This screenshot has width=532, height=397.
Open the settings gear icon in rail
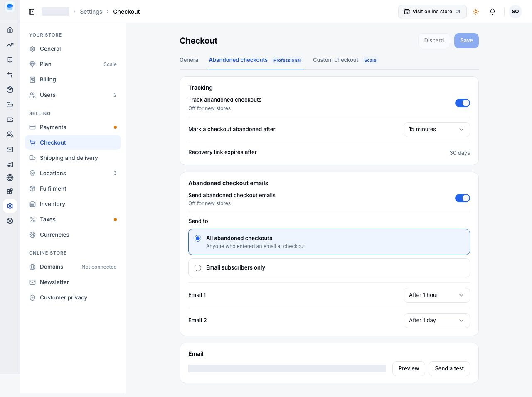pos(10,206)
